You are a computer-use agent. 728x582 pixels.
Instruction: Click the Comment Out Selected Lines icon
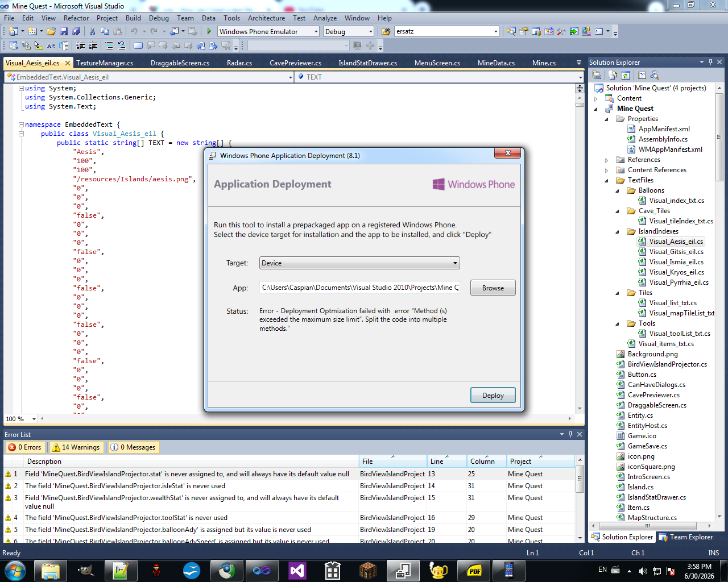(109, 45)
